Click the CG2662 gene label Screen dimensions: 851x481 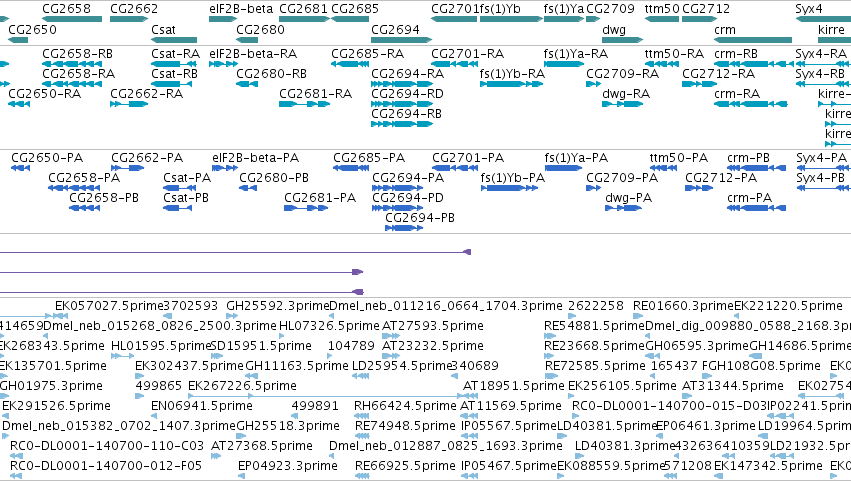pyautogui.click(x=134, y=9)
